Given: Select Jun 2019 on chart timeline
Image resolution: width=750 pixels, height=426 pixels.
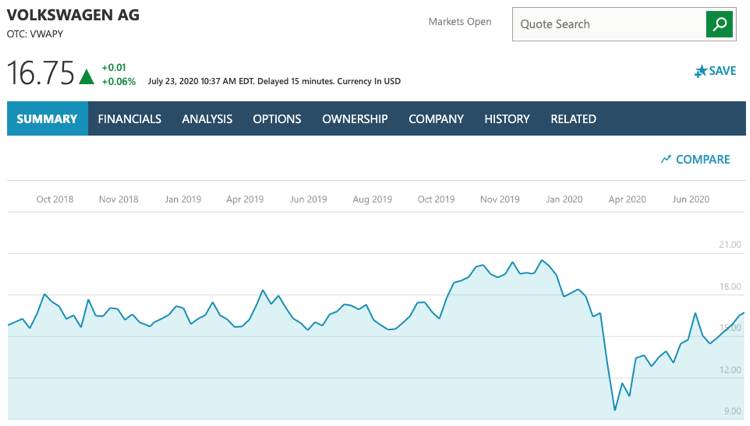Looking at the screenshot, I should coord(309,199).
